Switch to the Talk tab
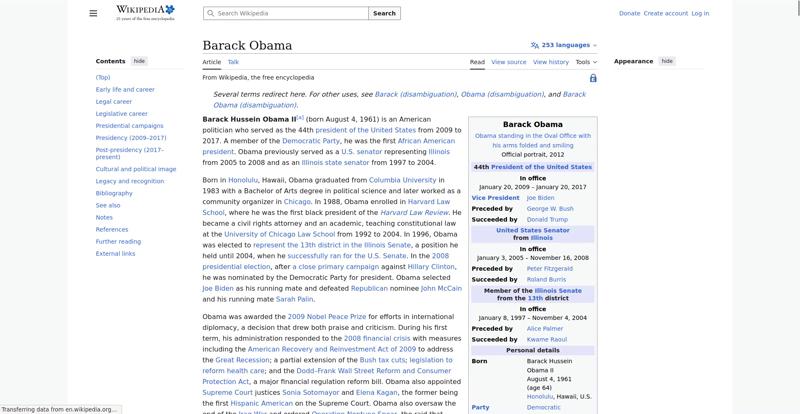 click(233, 62)
